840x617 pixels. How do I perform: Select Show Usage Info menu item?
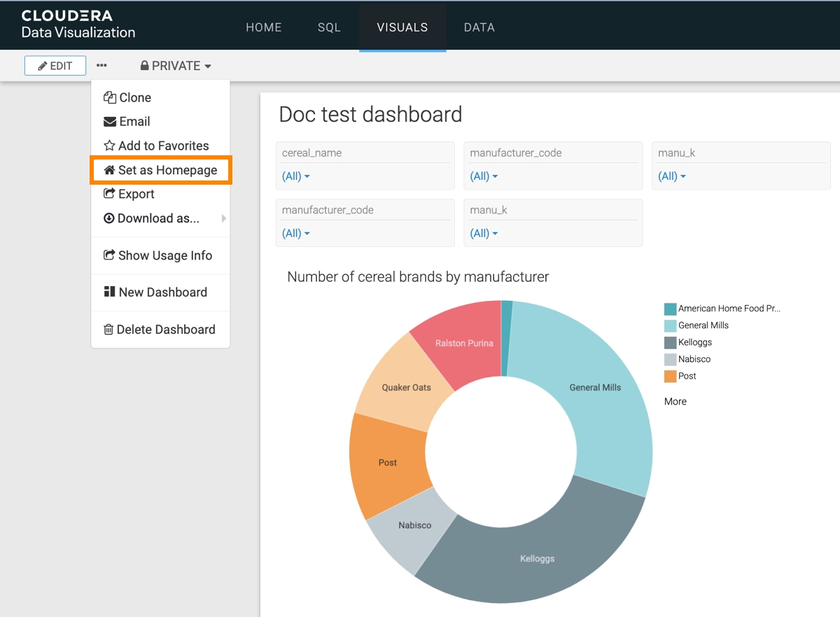(x=164, y=255)
